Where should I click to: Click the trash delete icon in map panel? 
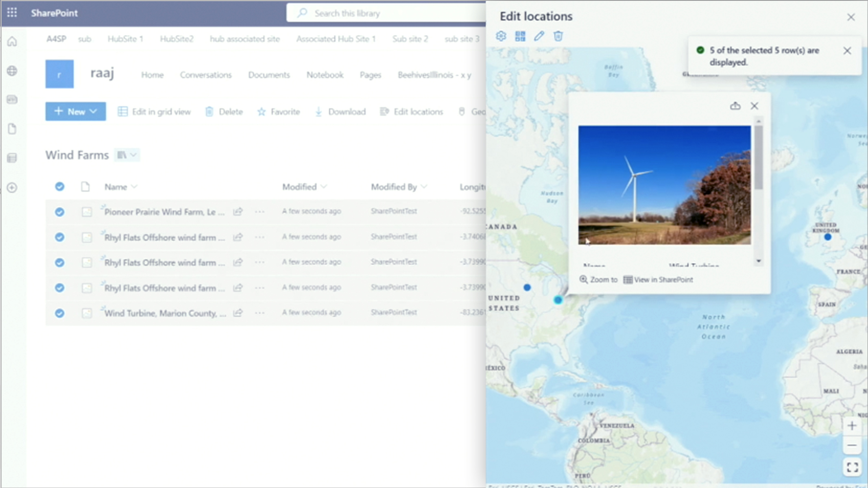(x=558, y=36)
